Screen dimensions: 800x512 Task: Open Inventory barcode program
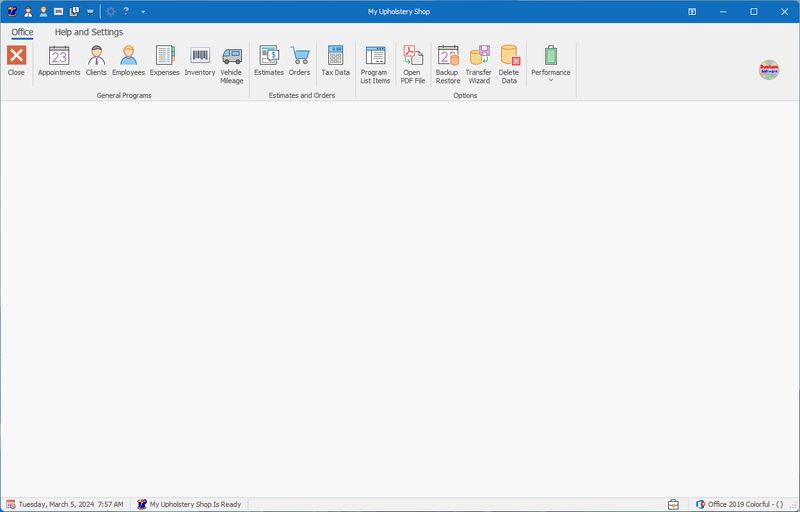(x=199, y=61)
